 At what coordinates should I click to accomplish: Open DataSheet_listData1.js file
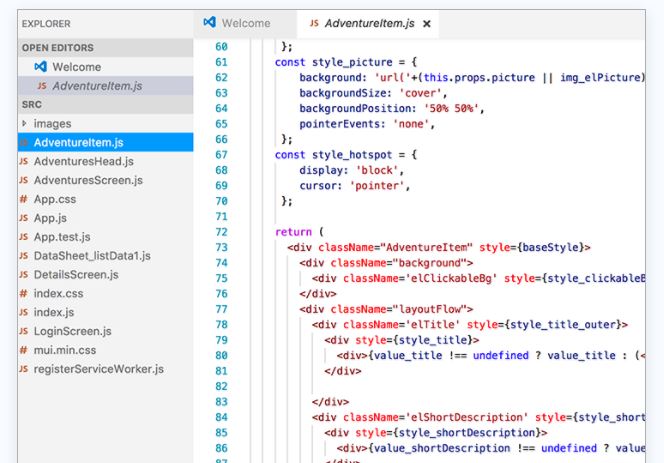[105, 256]
